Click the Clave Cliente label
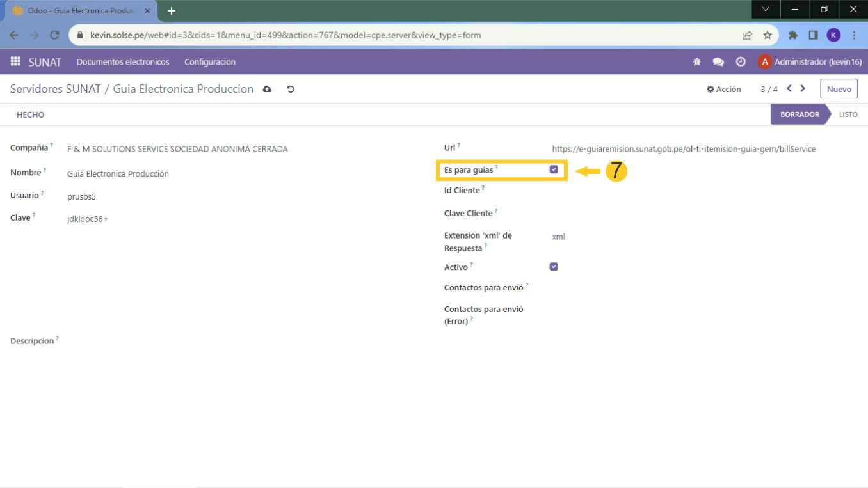 (469, 213)
